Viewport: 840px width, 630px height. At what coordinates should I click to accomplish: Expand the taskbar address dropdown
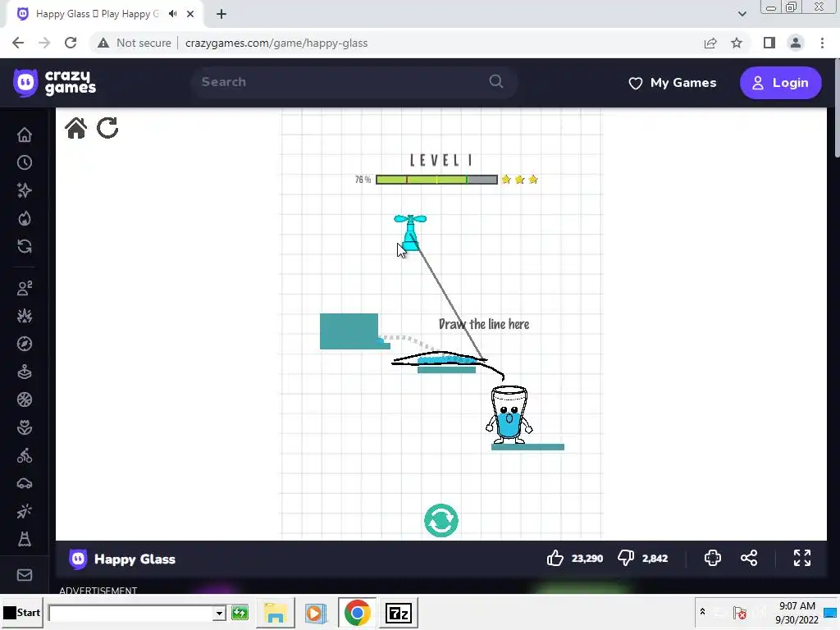[x=218, y=613]
